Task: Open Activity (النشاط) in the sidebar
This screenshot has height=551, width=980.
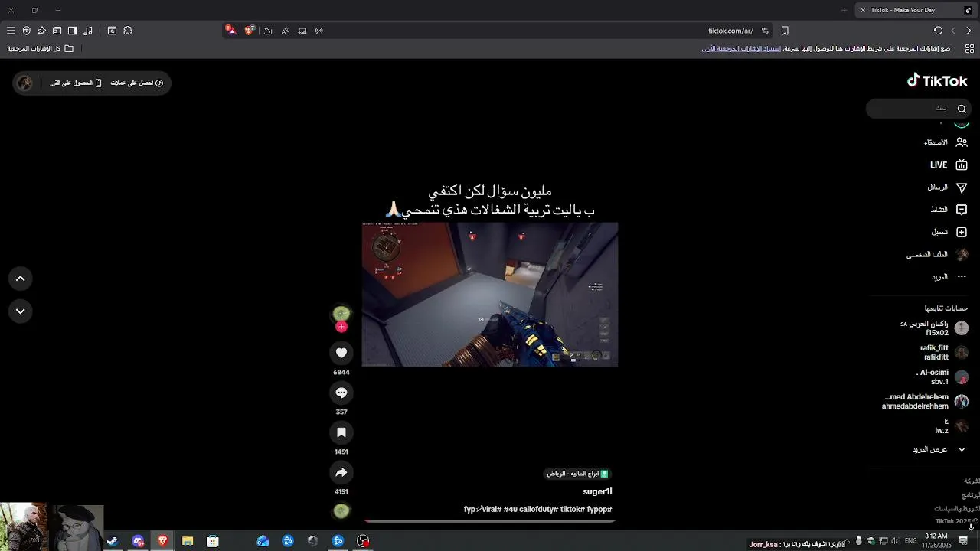Action: pyautogui.click(x=949, y=210)
